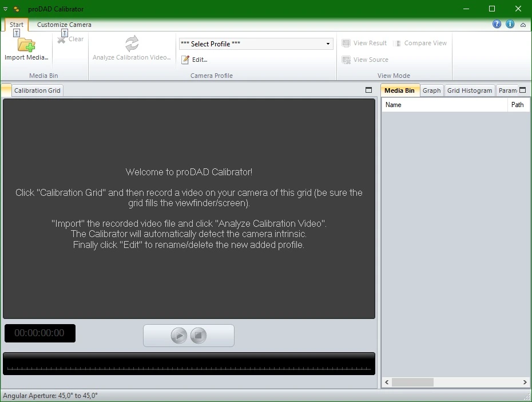
Task: Click Edit camera profile button
Action: [194, 60]
